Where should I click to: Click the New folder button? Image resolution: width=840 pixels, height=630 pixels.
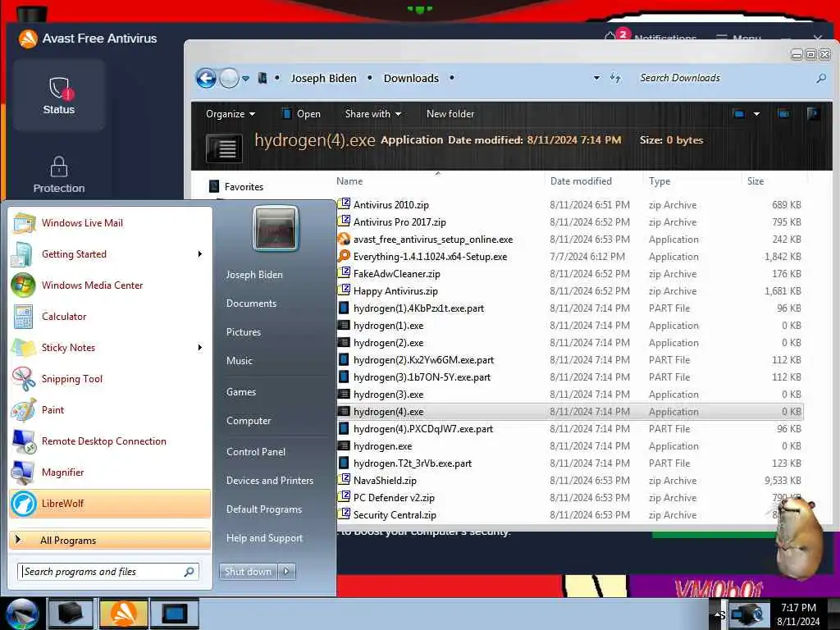pyautogui.click(x=450, y=113)
